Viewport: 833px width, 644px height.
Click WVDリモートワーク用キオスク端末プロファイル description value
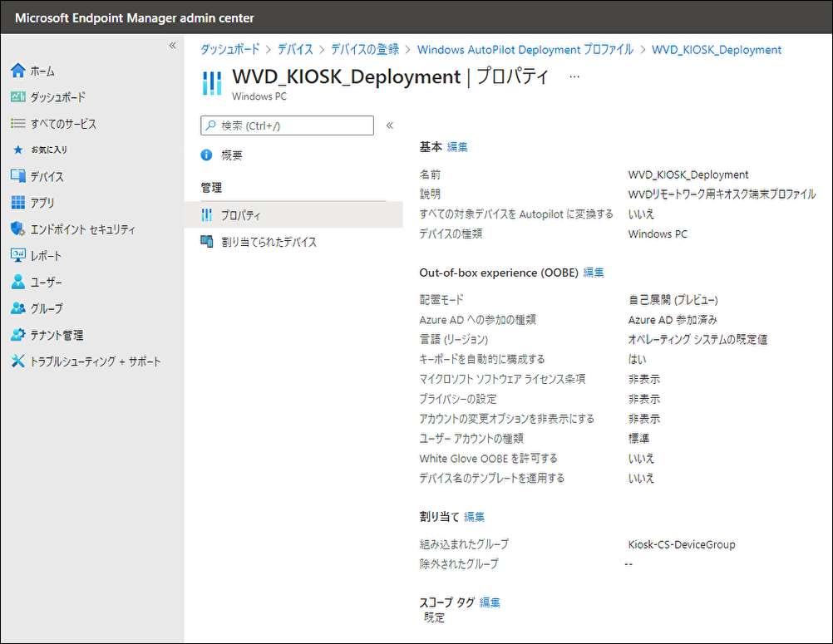[722, 194]
